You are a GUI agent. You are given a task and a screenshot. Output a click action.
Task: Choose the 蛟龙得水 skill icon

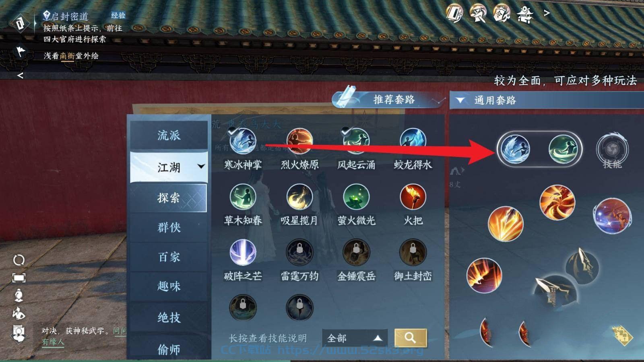[413, 141]
